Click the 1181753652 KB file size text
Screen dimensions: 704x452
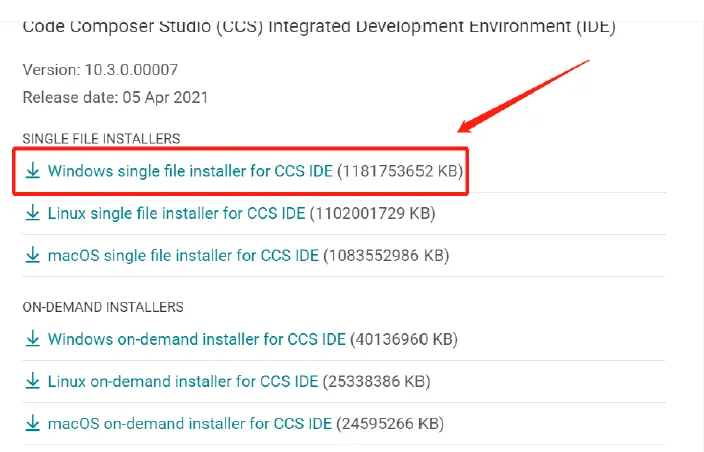401,171
